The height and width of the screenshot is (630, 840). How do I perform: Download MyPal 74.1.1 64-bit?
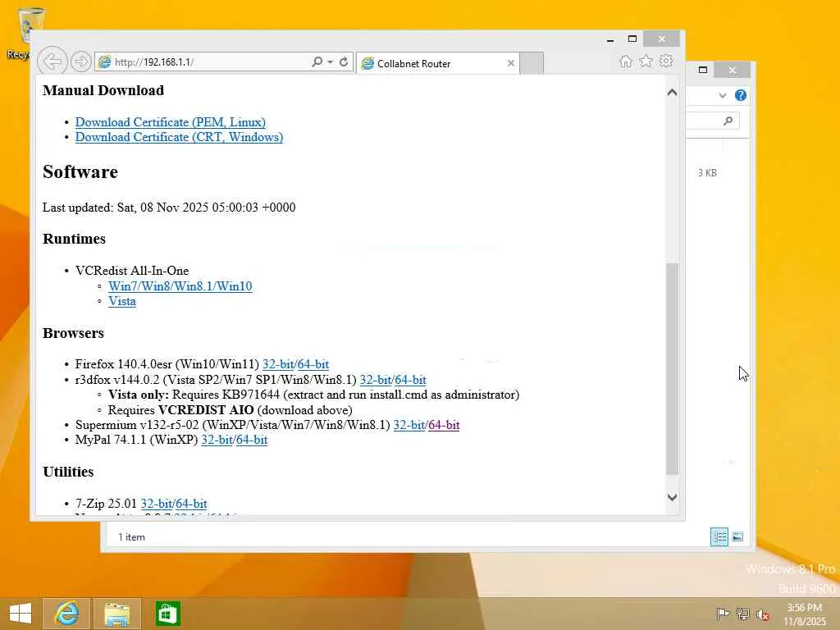pyautogui.click(x=252, y=440)
